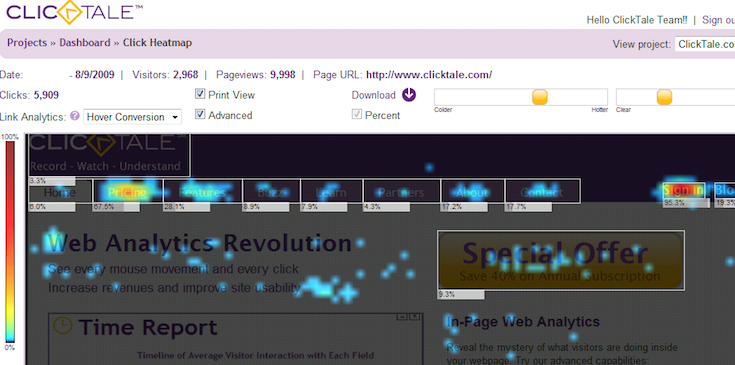Select the About menu item in heatmap
Screen dimensions: 735x365
[x=472, y=191]
